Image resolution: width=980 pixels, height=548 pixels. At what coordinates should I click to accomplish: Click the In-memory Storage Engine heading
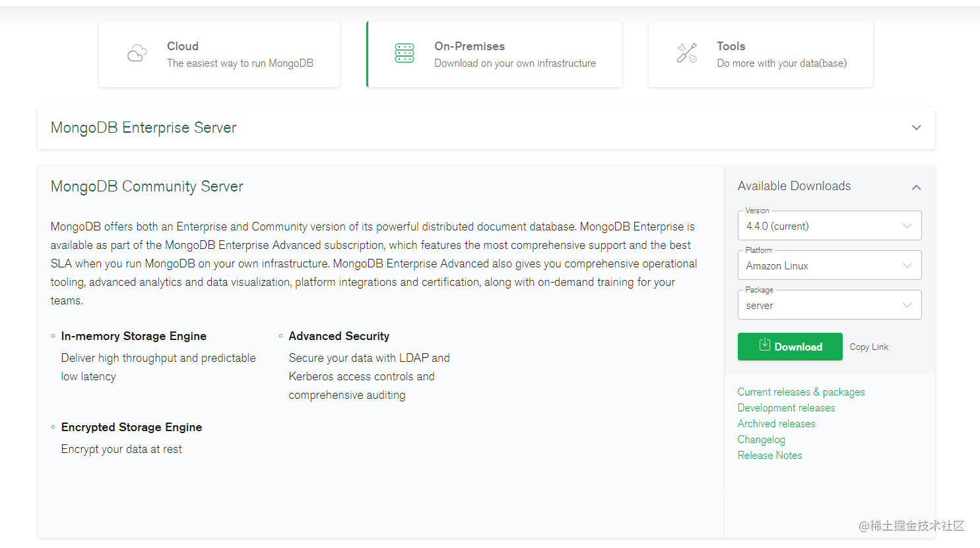click(134, 336)
